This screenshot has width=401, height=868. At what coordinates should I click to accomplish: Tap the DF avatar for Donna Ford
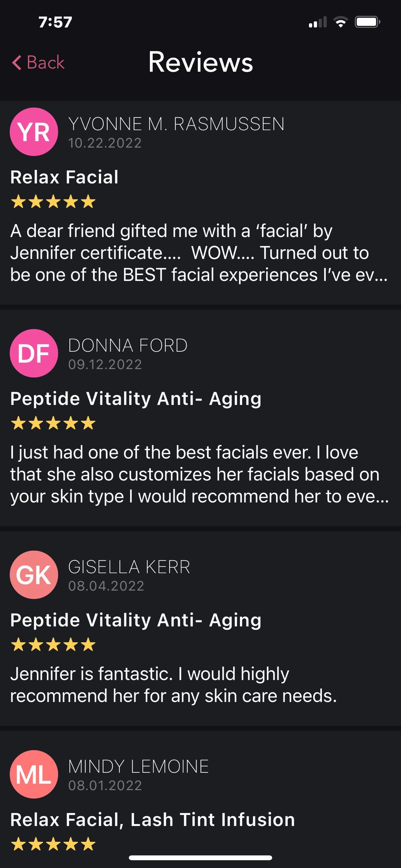(34, 353)
